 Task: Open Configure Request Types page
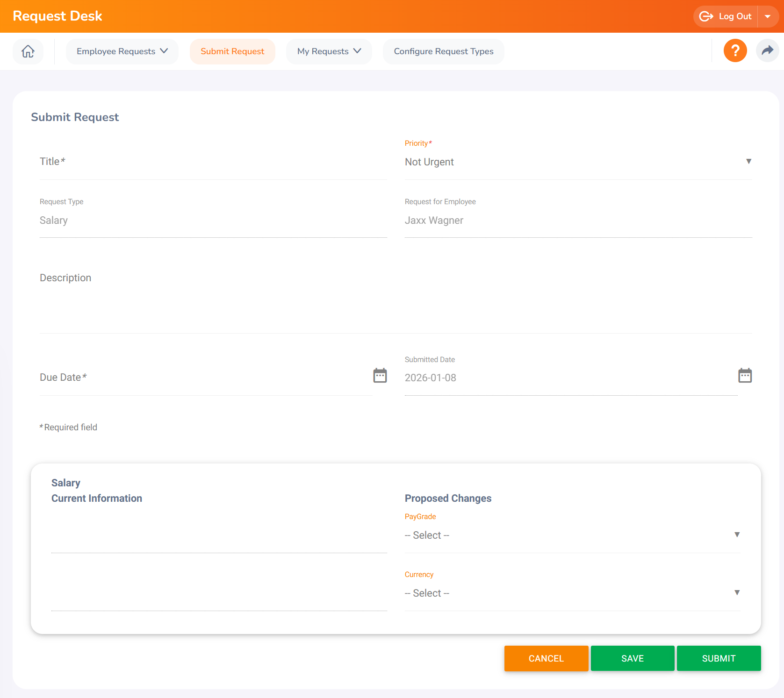pos(443,51)
